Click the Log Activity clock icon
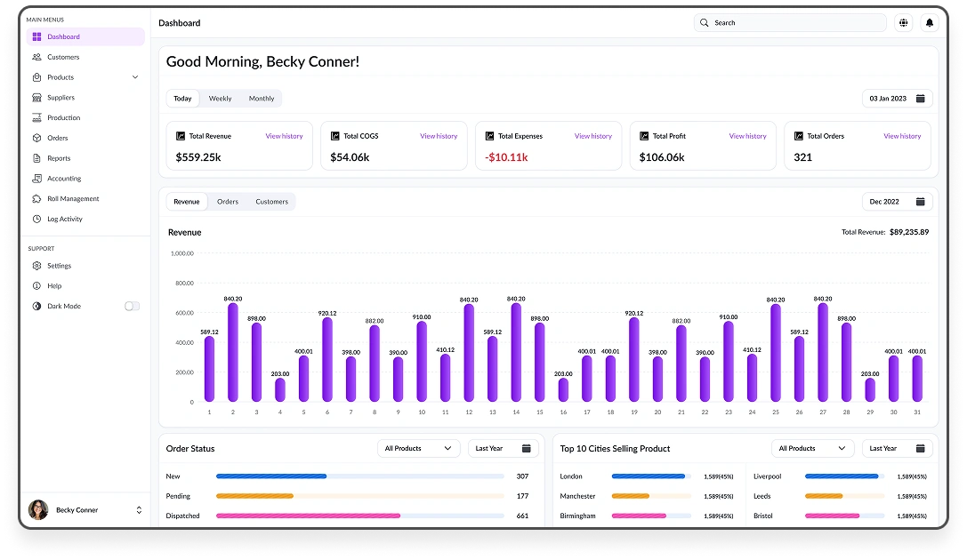The image size is (967, 560). (x=37, y=220)
